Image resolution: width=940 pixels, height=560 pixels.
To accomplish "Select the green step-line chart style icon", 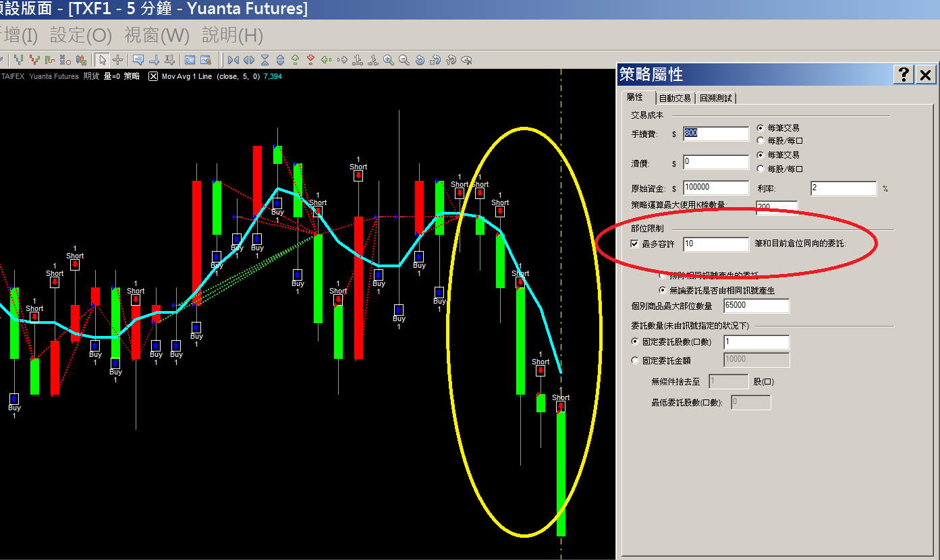I will (50, 59).
